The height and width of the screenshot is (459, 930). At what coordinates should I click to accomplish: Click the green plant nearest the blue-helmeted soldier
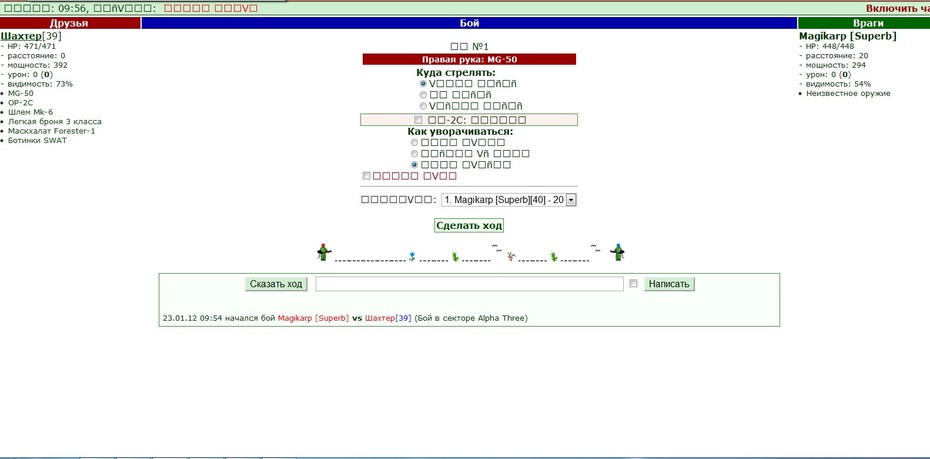click(x=553, y=256)
